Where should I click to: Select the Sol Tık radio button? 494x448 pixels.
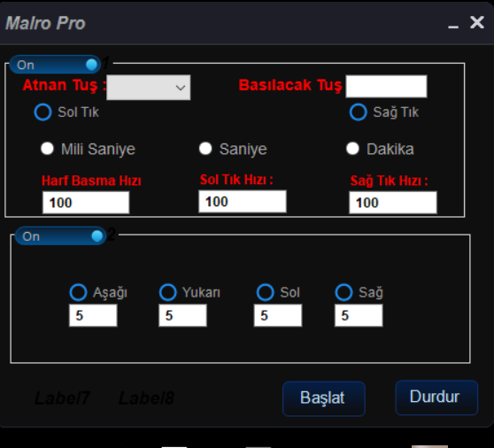(x=42, y=112)
